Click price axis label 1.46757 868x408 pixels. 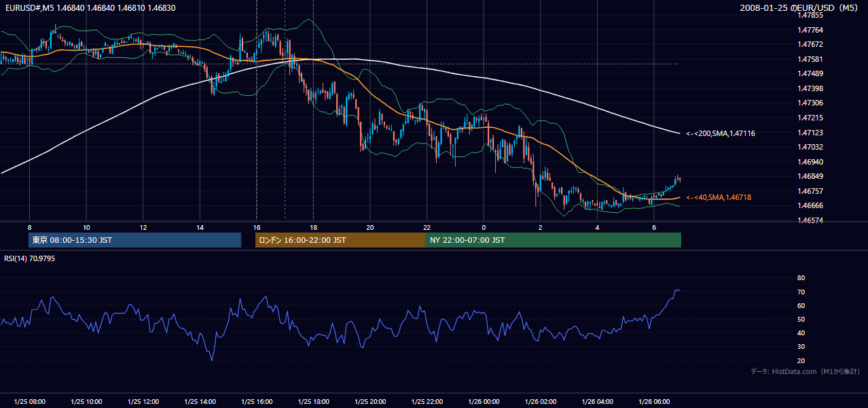click(811, 191)
